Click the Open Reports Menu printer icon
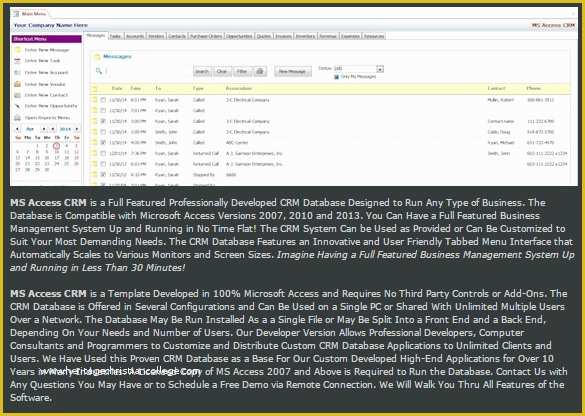This screenshot has height=416, width=585. (18, 118)
